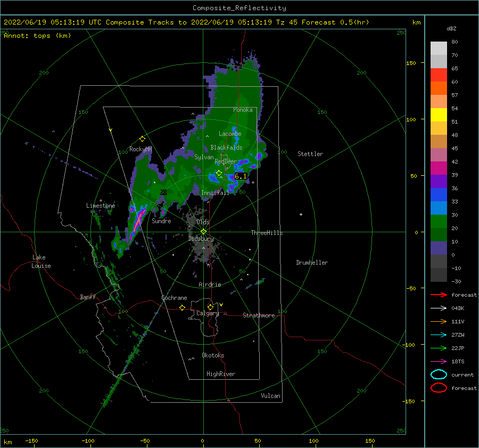Click the RedDeer city label

point(226,161)
